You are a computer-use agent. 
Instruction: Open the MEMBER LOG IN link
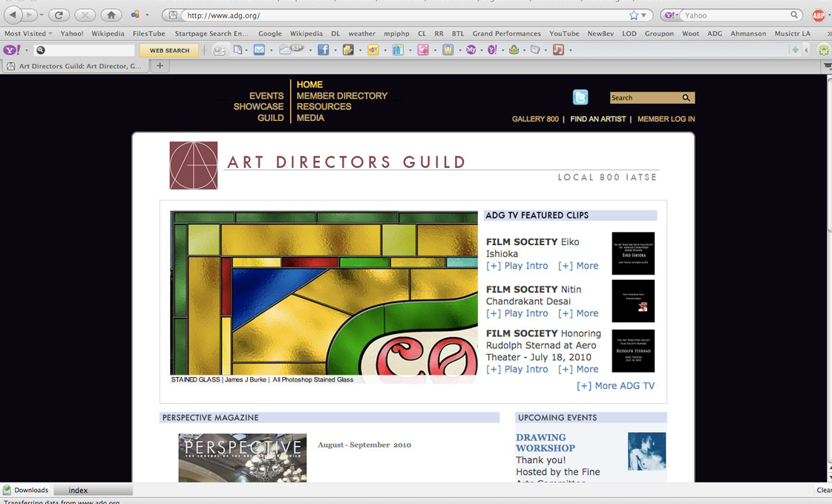[x=666, y=119]
